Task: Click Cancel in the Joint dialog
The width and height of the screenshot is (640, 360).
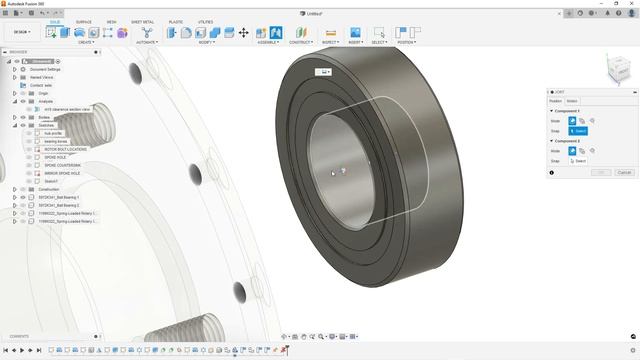Action: [x=624, y=173]
